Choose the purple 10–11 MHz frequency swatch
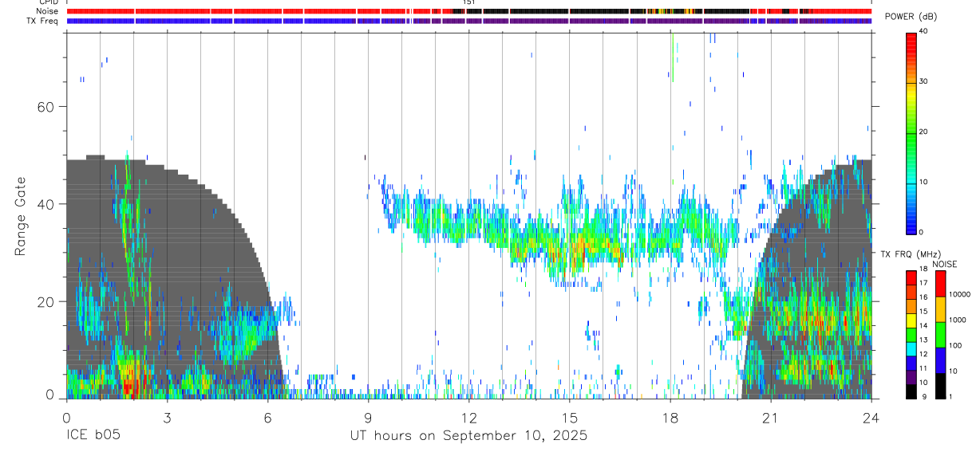This screenshot has width=980, height=452. tap(911, 376)
